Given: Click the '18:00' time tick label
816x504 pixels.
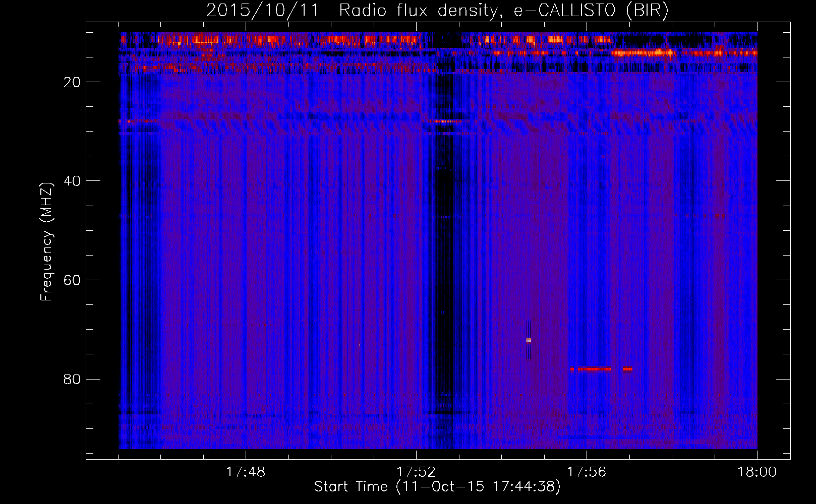Looking at the screenshot, I should (x=757, y=472).
